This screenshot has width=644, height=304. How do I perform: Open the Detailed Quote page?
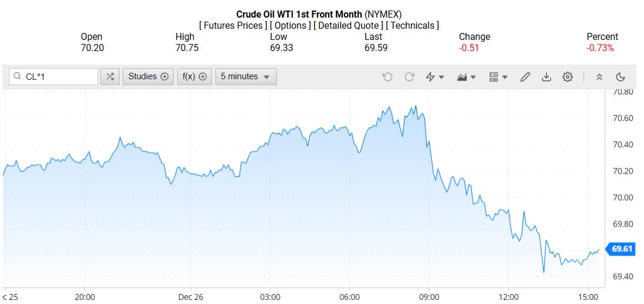coord(349,25)
